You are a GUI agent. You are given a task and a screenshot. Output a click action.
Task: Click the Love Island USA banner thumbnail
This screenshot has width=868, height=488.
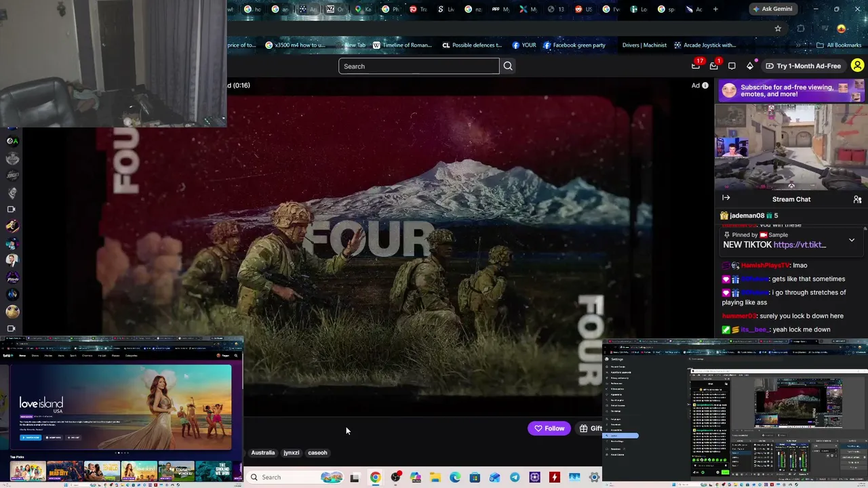tap(121, 408)
